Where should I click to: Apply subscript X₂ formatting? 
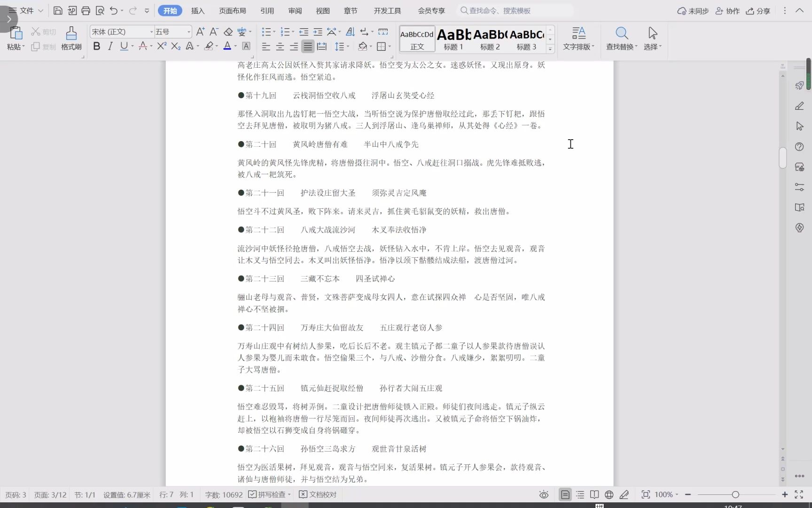pos(176,46)
